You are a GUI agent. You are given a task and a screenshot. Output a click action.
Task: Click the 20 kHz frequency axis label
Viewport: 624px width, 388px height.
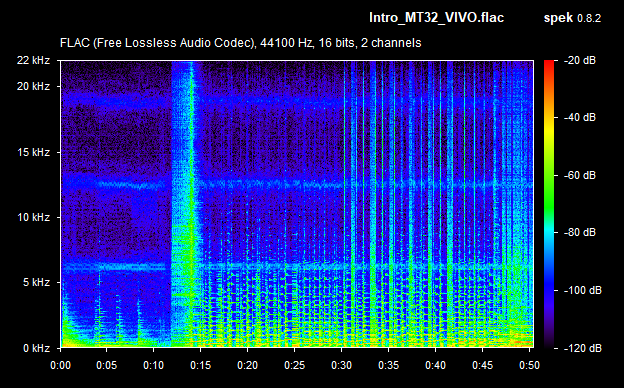pyautogui.click(x=33, y=86)
